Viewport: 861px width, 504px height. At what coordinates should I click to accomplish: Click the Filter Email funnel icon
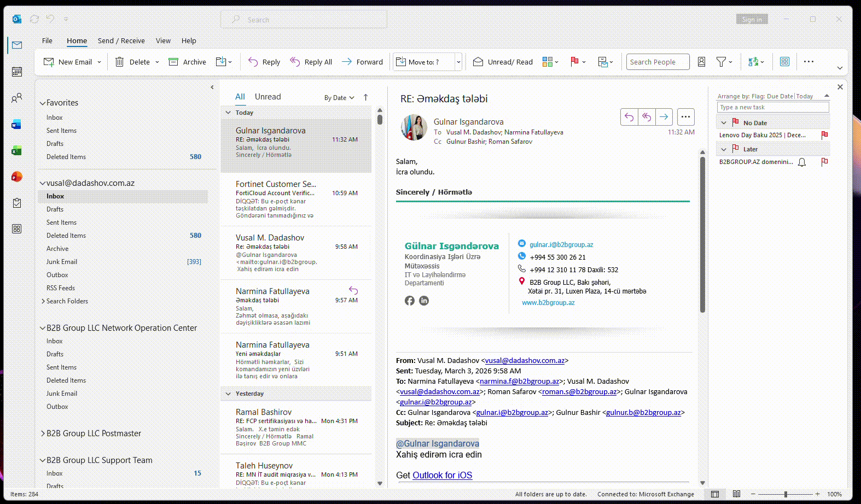click(721, 62)
